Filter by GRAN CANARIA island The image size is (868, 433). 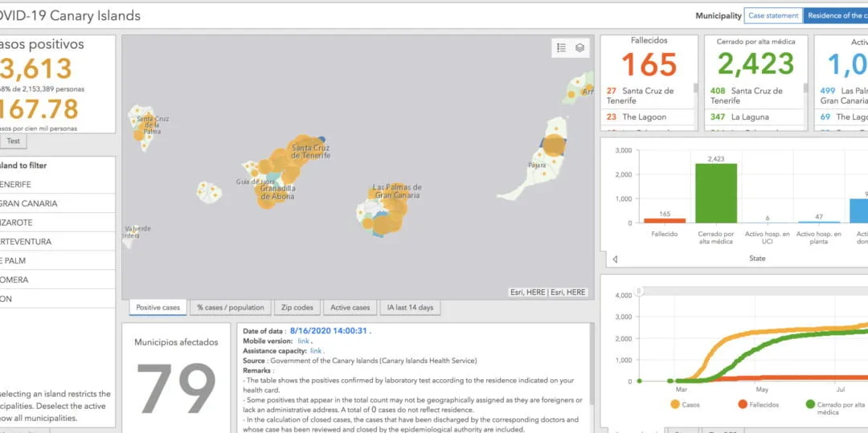[x=58, y=203]
